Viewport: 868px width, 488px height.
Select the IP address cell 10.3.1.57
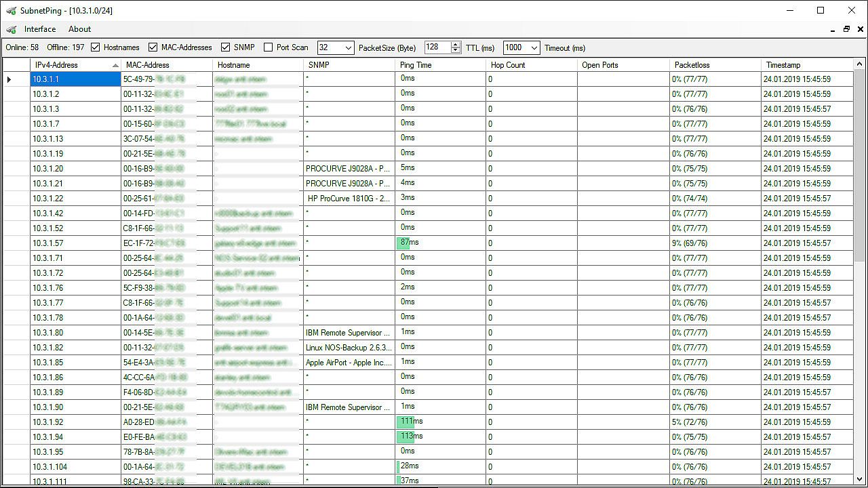pos(75,243)
